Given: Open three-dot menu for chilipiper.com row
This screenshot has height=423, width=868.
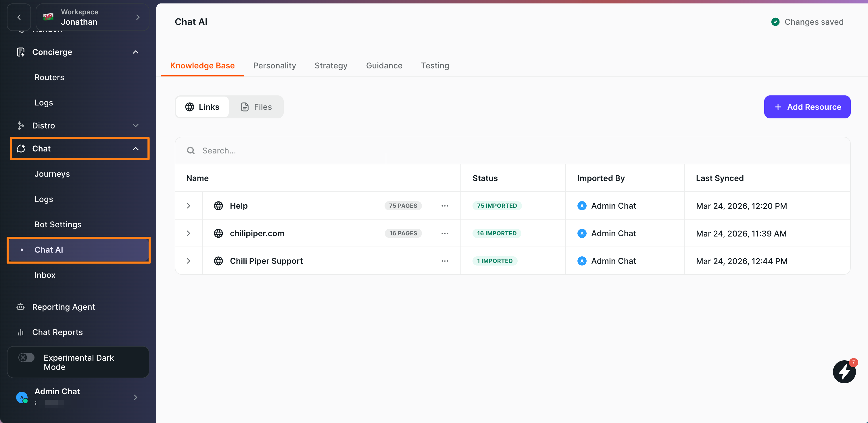Looking at the screenshot, I should pos(444,233).
